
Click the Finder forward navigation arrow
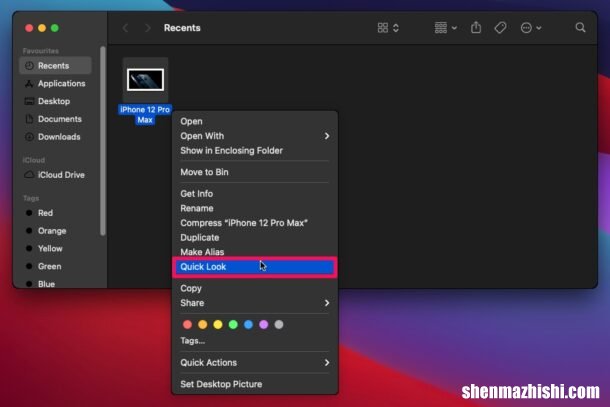147,28
